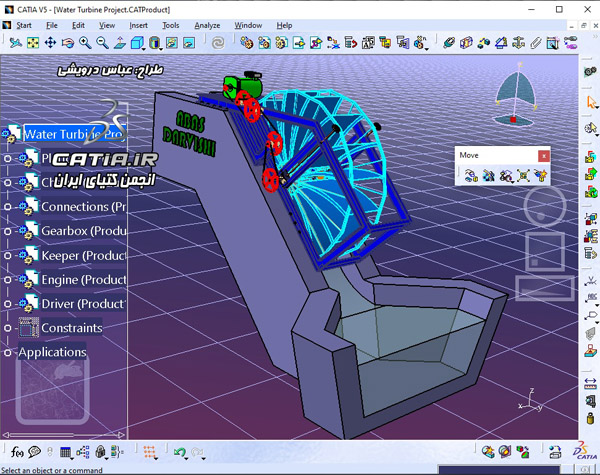Select the Engine (Product) tree item

(x=84, y=280)
